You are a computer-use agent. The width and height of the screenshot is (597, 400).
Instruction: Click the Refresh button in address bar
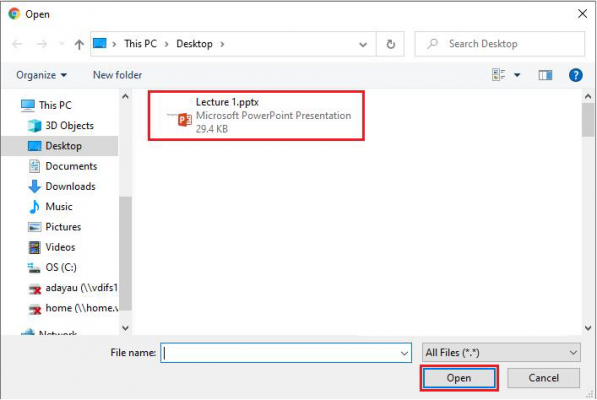390,44
